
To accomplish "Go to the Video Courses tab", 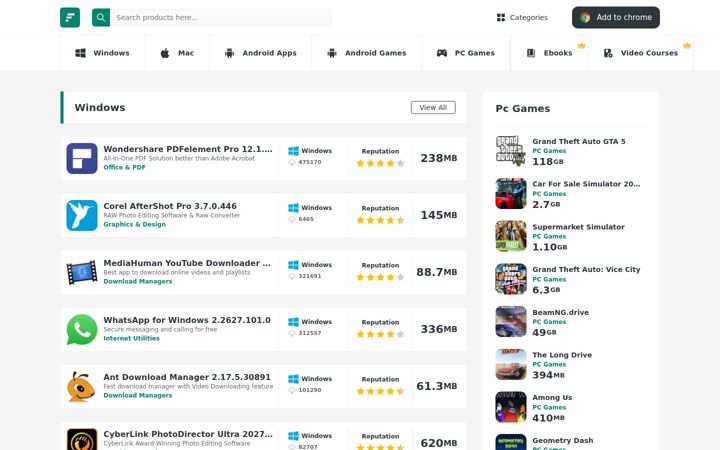I will point(641,53).
